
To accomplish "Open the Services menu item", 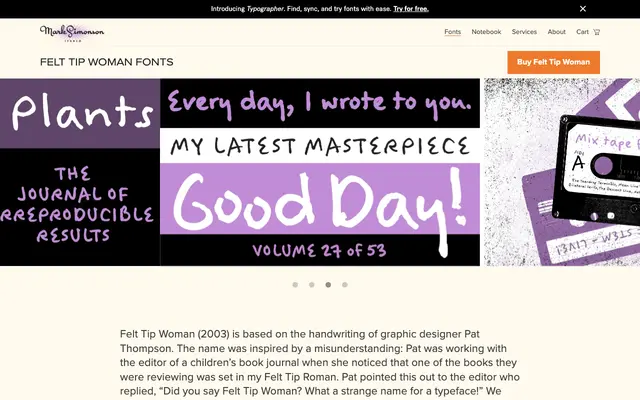I will (524, 32).
